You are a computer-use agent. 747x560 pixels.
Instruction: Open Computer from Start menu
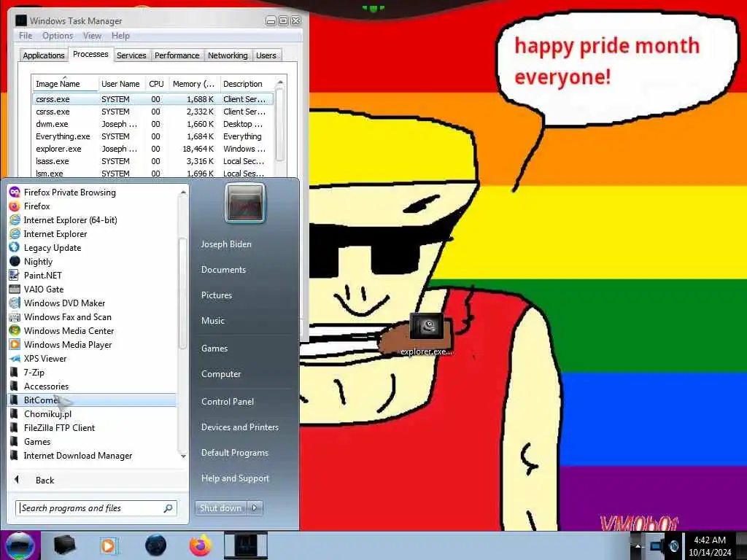coord(221,374)
